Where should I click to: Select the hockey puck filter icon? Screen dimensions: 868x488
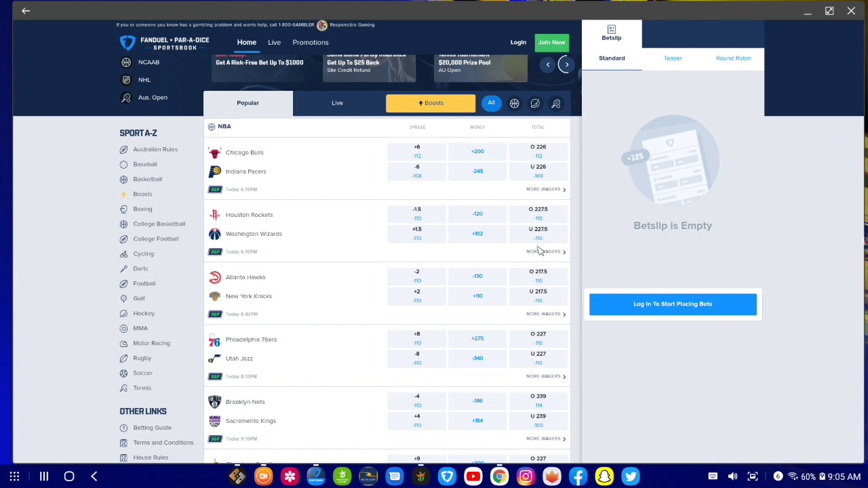click(x=535, y=104)
